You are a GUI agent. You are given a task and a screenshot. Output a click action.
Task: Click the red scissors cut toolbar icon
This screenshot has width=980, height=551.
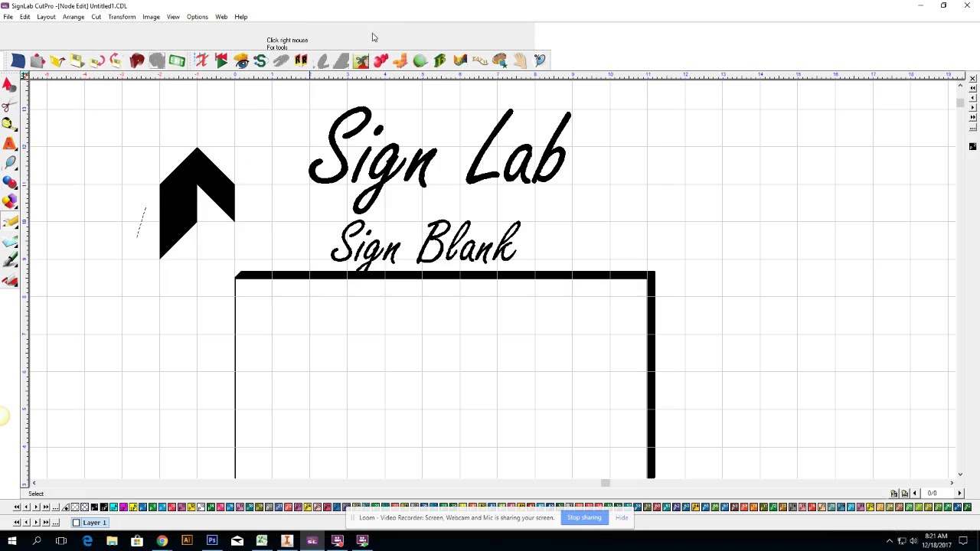tap(201, 60)
